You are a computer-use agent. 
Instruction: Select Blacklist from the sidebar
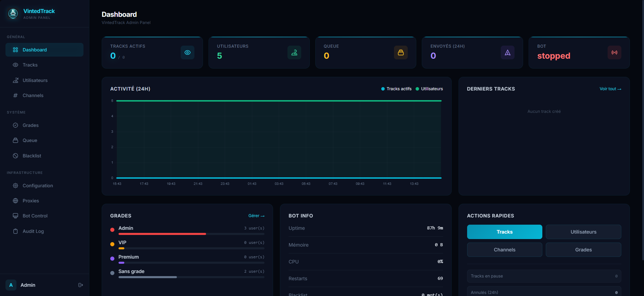[32, 156]
